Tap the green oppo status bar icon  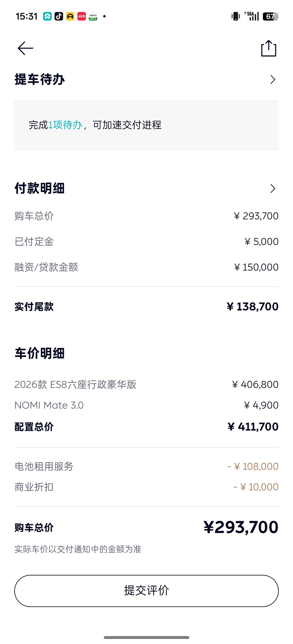click(x=93, y=16)
